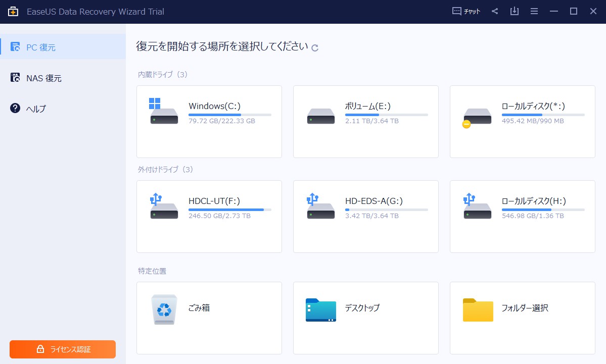
Task: Click the 内蔵ドライブ (3) section heading
Action: [163, 75]
